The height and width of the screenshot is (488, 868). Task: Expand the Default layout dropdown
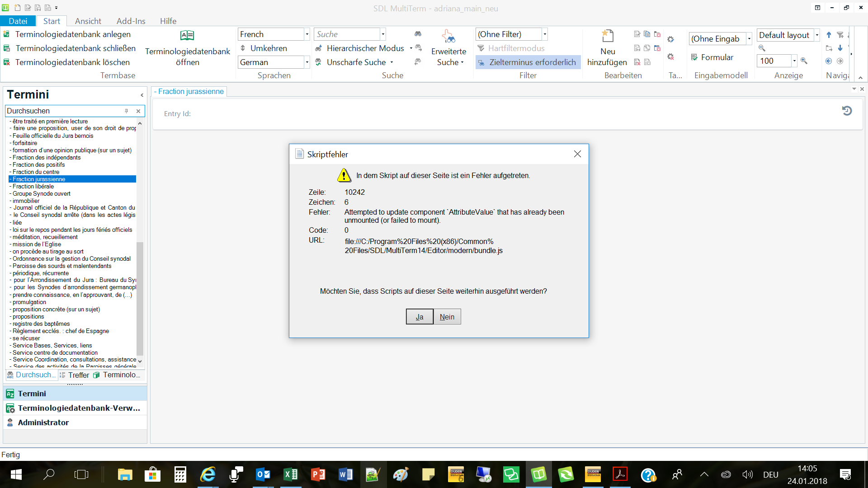[x=817, y=35]
